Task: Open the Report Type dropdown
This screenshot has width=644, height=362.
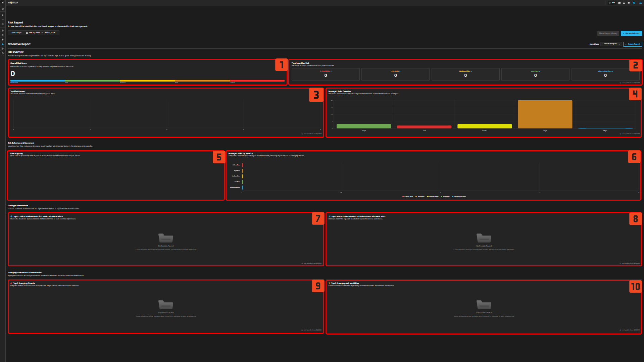Action: pos(611,44)
